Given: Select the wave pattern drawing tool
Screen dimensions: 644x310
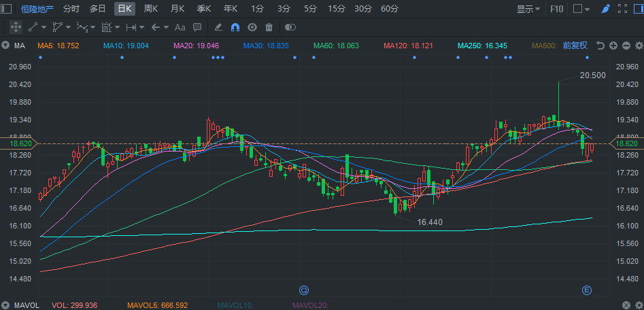Looking at the screenshot, I should [x=82, y=27].
